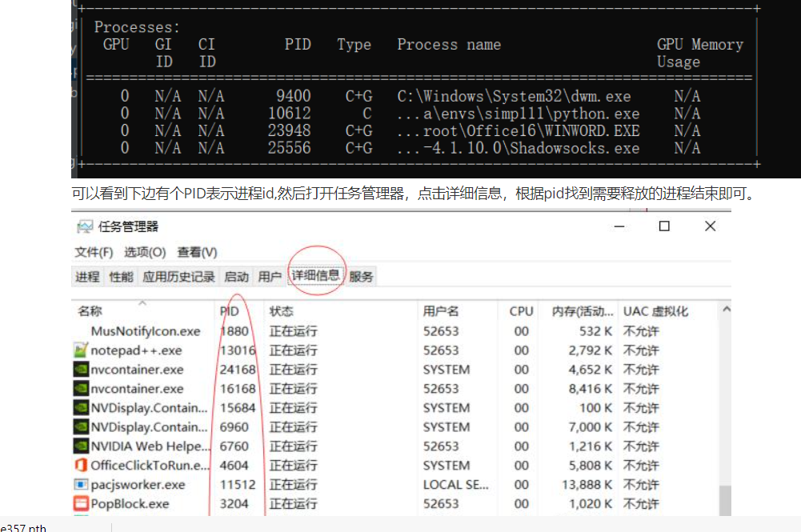Click PID 16168 in the details list
801x532 pixels.
pos(238,389)
